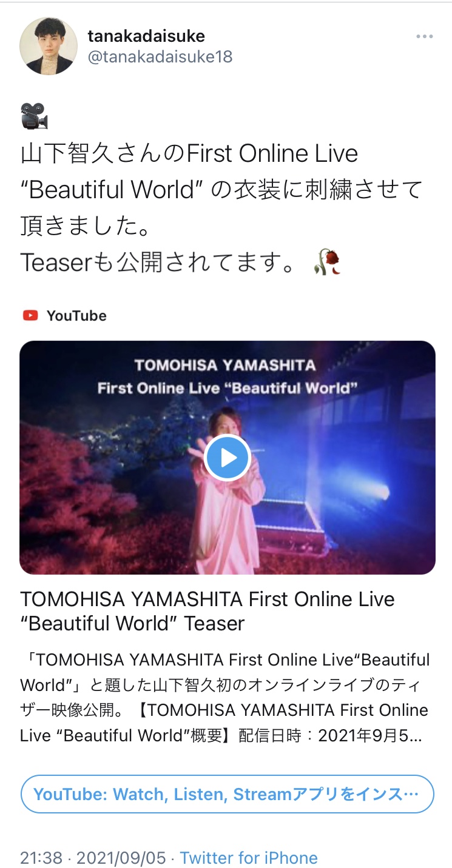Open the Twitter for iPhone source link
Viewport: 452px width, 868px height.
249,858
